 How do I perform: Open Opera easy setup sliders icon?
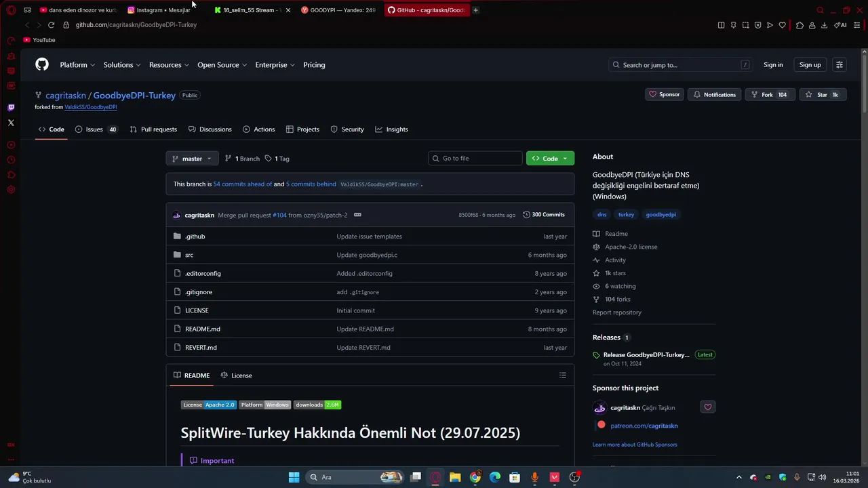tap(858, 25)
